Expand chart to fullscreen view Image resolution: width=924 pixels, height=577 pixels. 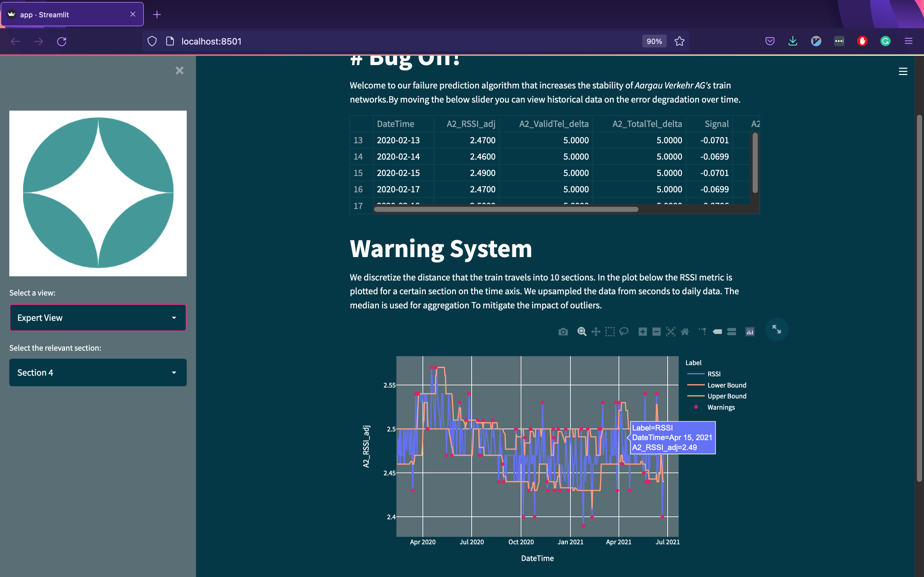click(x=776, y=329)
